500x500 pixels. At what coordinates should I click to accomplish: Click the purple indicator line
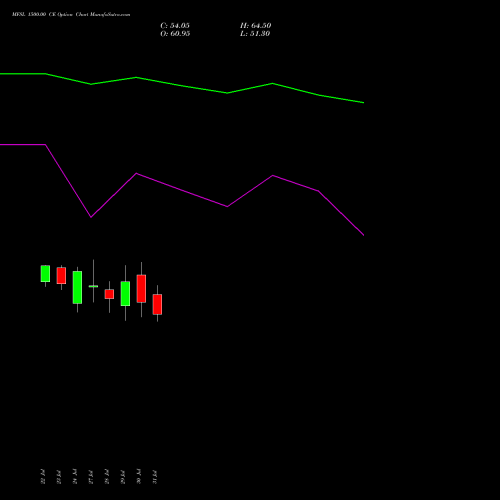pos(182,190)
